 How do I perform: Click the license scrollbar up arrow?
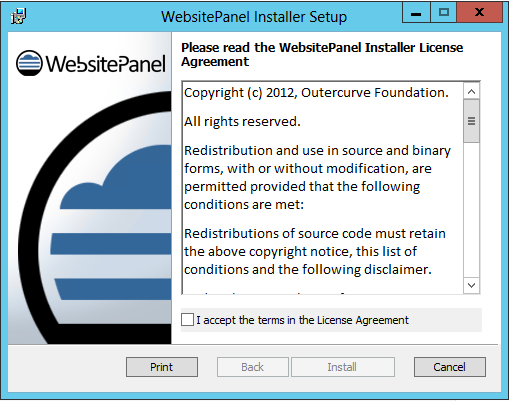[x=471, y=92]
